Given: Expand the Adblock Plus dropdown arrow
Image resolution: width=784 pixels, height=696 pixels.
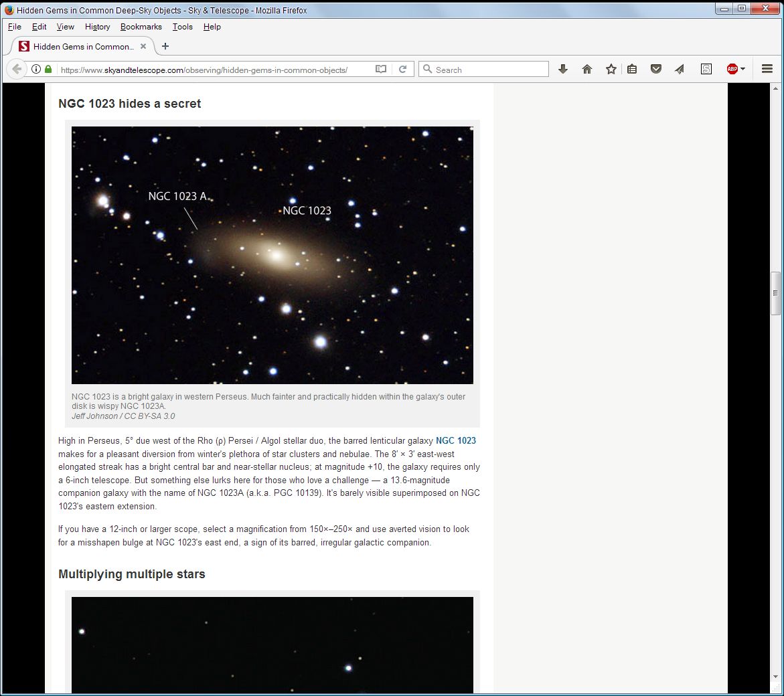Looking at the screenshot, I should 742,70.
